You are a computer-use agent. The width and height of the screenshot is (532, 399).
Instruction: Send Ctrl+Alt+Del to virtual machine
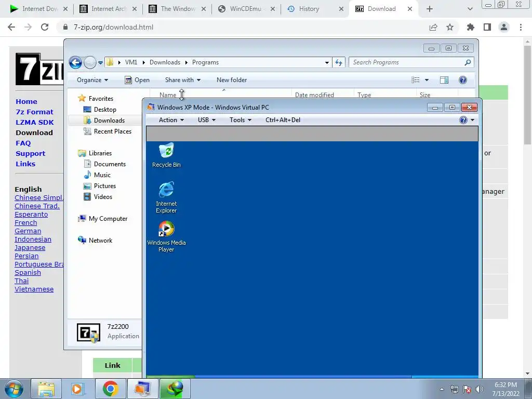point(283,120)
